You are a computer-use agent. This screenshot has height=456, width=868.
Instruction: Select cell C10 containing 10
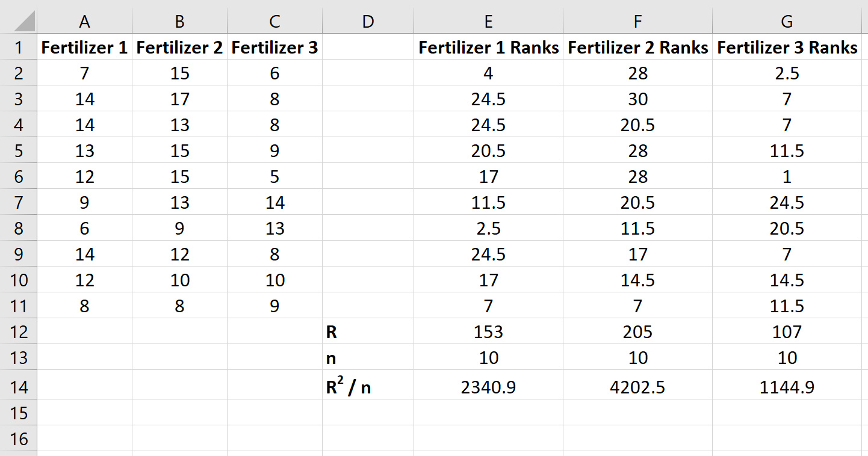[275, 280]
